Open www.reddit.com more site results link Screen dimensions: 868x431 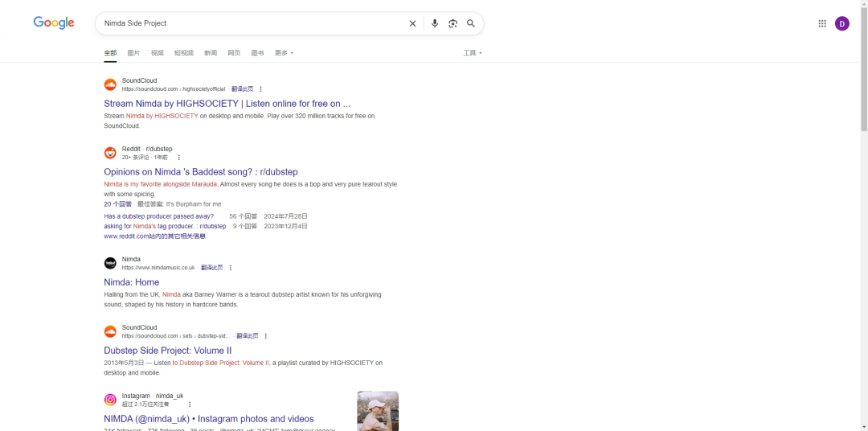pyautogui.click(x=154, y=236)
